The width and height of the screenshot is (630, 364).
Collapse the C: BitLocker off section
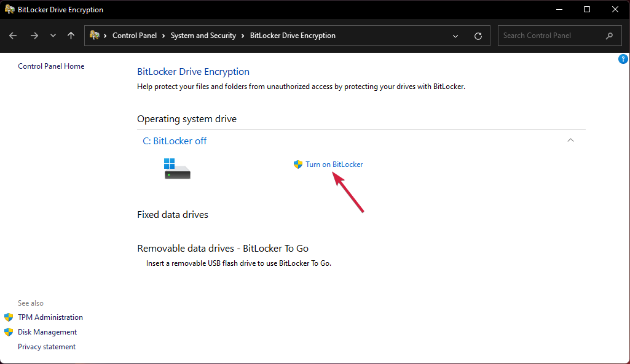point(570,140)
